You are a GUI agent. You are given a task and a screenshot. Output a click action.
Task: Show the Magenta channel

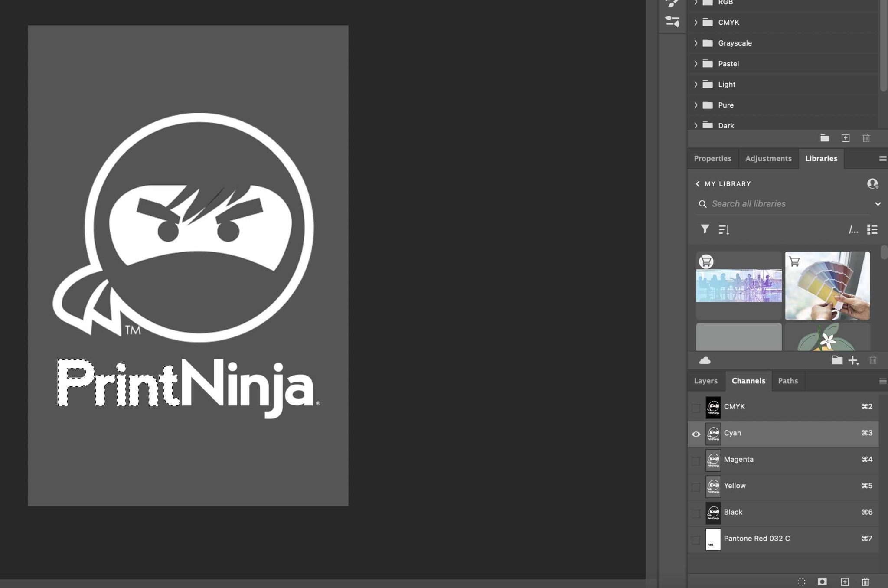pos(696,461)
